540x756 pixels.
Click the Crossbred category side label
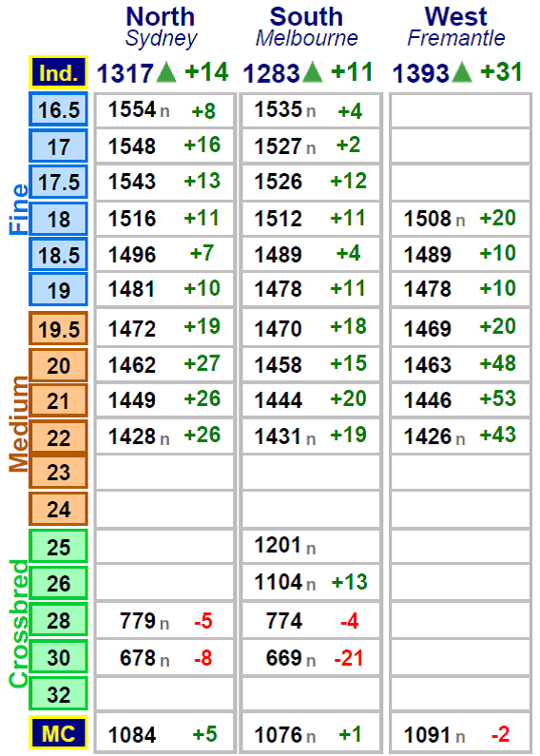tap(18, 624)
